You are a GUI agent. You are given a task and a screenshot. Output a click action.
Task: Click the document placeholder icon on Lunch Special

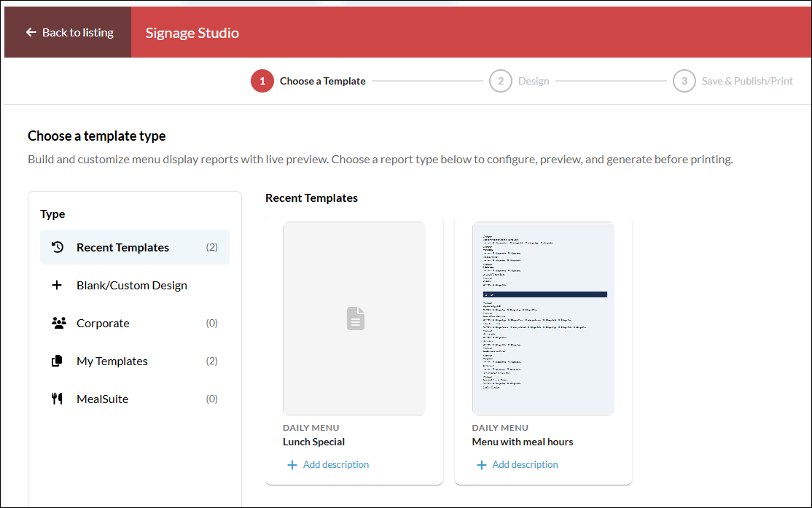[355, 319]
